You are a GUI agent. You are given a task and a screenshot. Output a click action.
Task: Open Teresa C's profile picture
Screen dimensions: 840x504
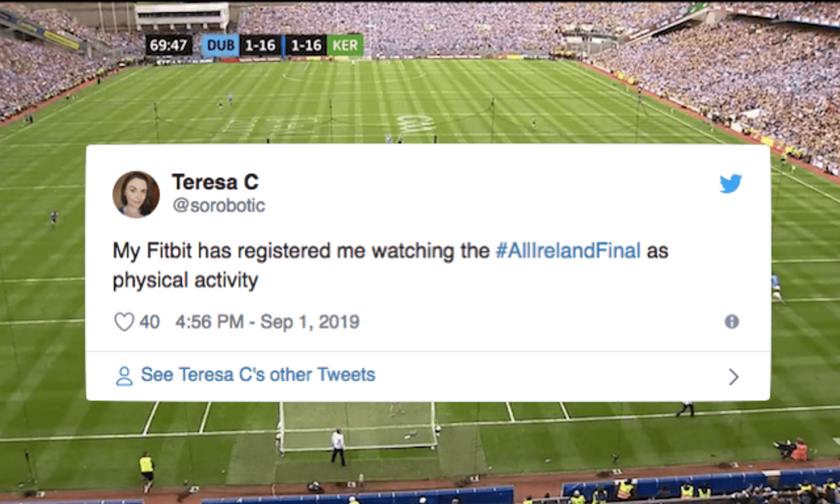coord(136,194)
